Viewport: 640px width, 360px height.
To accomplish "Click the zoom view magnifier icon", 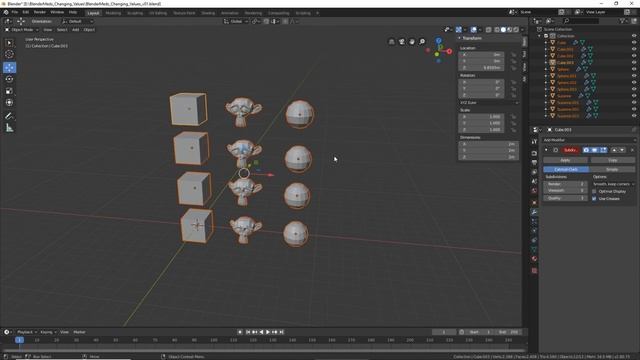I will point(422,42).
